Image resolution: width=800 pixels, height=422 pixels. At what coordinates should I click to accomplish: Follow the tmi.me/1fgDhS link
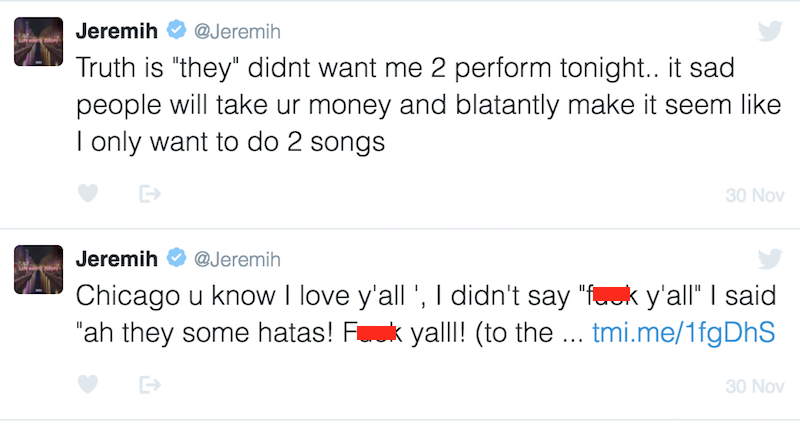(x=684, y=333)
